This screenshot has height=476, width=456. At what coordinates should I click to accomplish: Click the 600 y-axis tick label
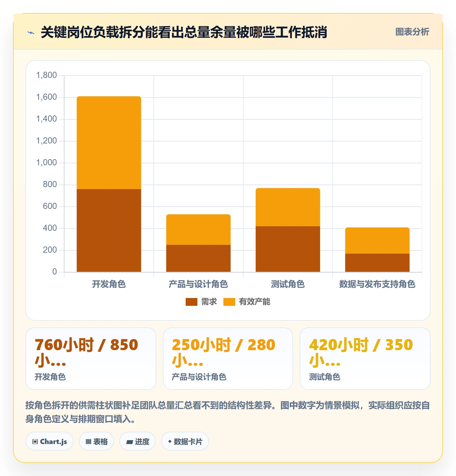(50, 206)
